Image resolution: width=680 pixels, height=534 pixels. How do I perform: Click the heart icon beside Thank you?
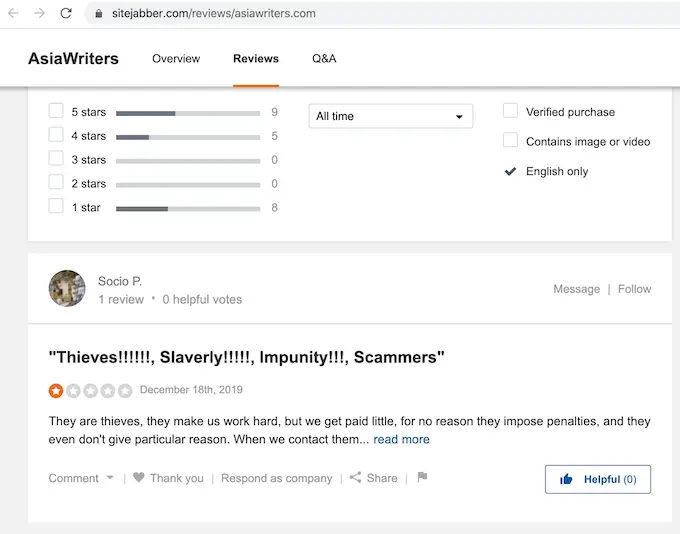[139, 478]
